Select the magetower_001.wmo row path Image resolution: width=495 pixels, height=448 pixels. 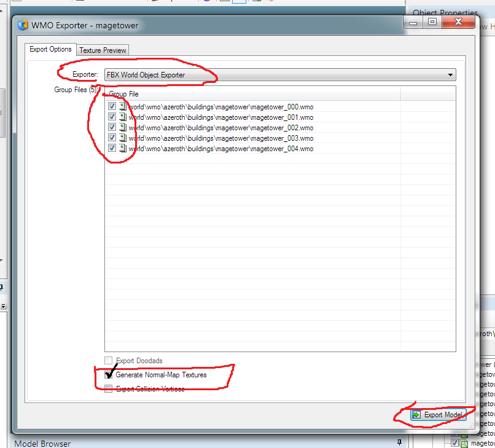click(221, 117)
